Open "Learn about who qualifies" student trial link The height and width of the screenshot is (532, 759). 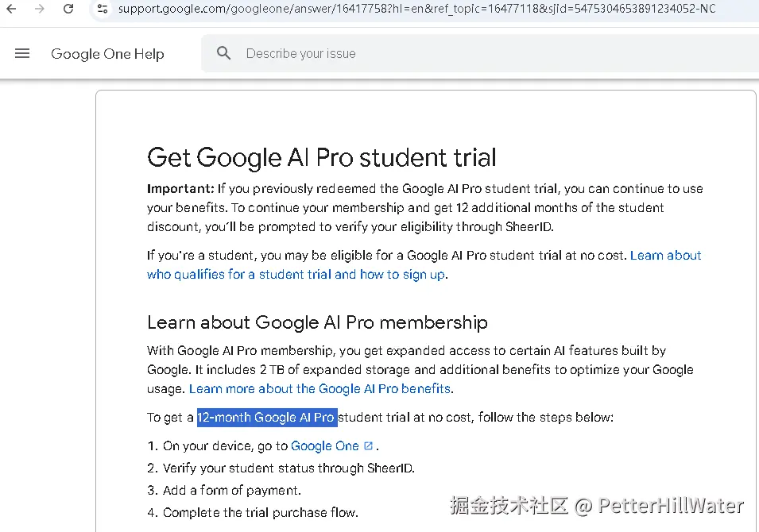296,275
